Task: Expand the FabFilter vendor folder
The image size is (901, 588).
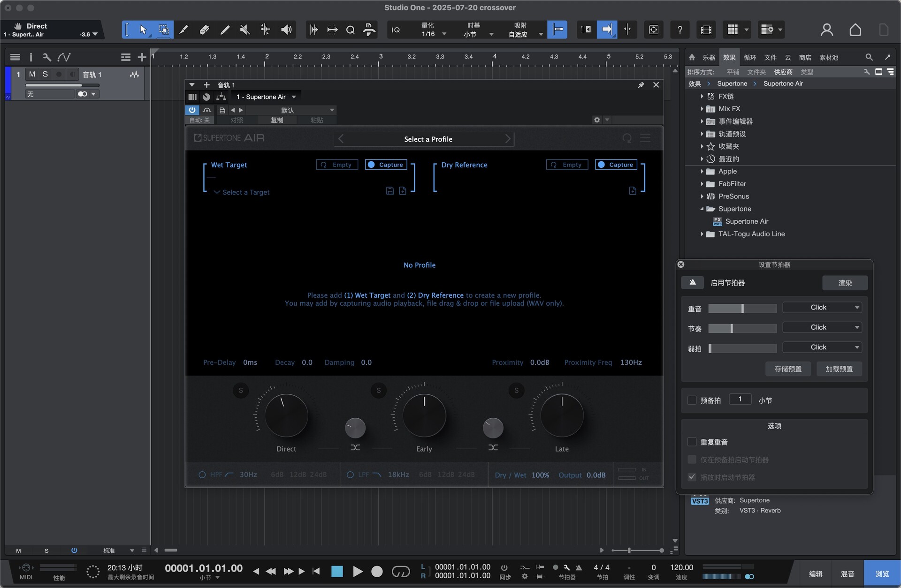Action: 702,184
